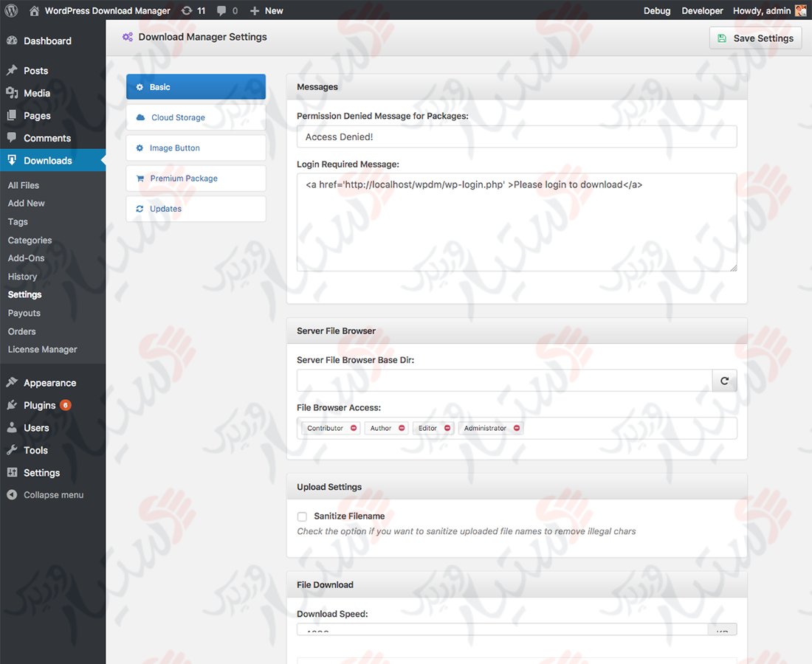The height and width of the screenshot is (664, 812).
Task: Click the Save Settings button
Action: 755,38
